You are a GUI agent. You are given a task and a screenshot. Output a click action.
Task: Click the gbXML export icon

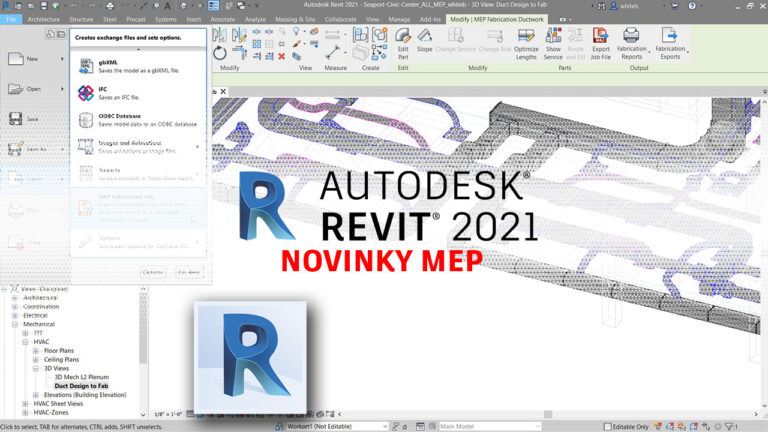[x=86, y=66]
